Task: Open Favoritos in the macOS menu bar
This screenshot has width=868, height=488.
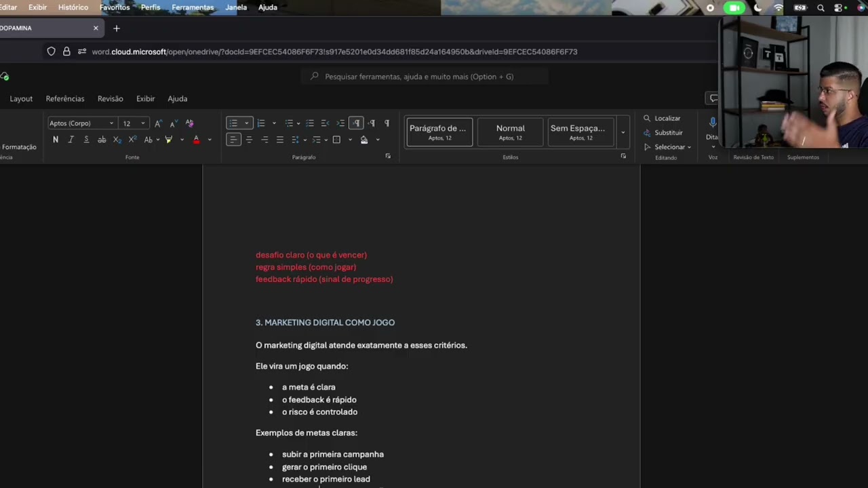Action: [115, 7]
